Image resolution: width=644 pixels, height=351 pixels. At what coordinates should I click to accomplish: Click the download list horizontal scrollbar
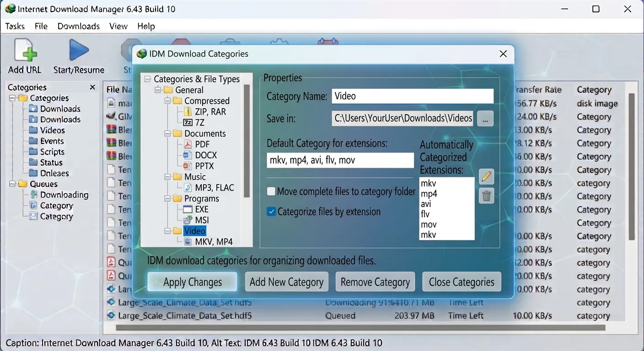tap(360, 328)
